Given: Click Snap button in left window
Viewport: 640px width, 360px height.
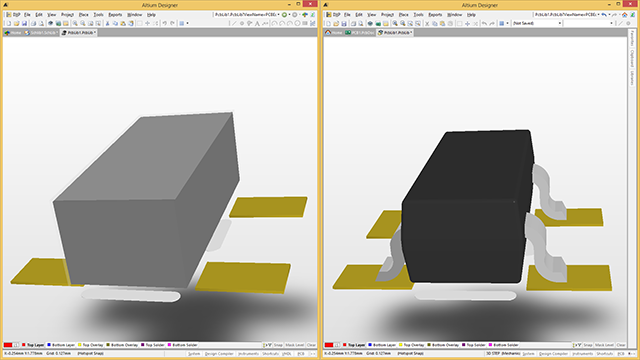Looking at the screenshot, I should coord(278,345).
